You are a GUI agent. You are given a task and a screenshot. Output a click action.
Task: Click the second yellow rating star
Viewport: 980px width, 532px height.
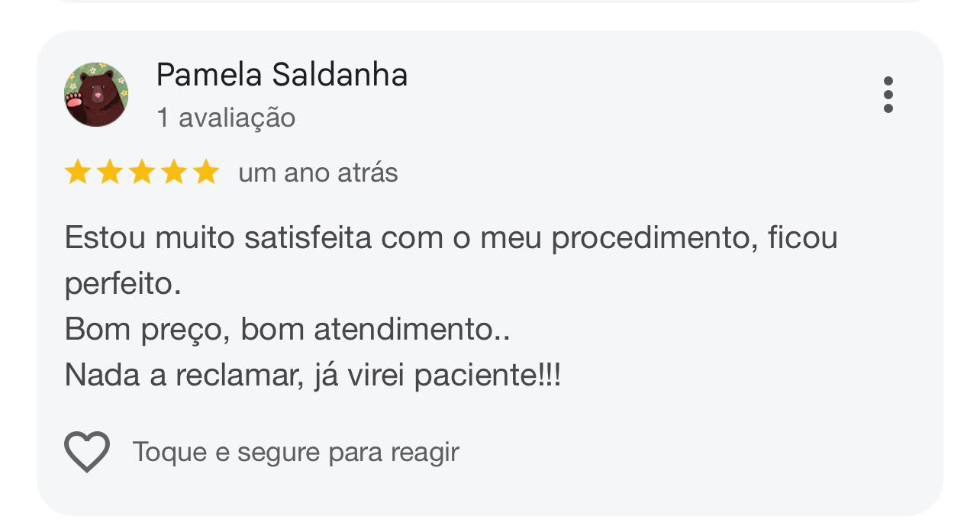pos(110,172)
